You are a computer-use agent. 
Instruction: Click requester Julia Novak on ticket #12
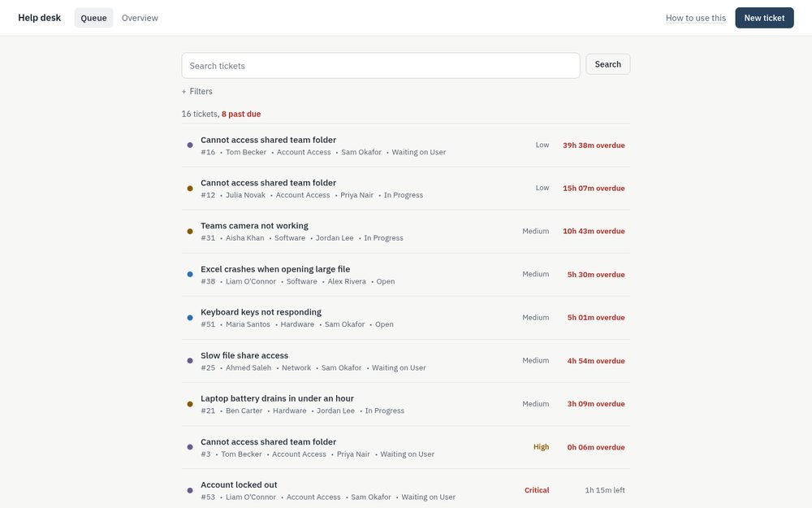pyautogui.click(x=245, y=195)
